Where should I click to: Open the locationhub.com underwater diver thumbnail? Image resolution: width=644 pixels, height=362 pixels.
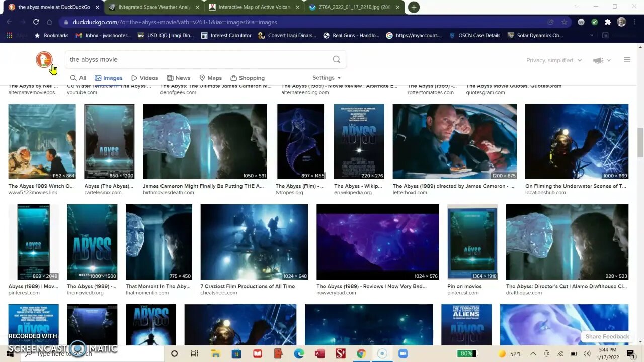pos(577,142)
